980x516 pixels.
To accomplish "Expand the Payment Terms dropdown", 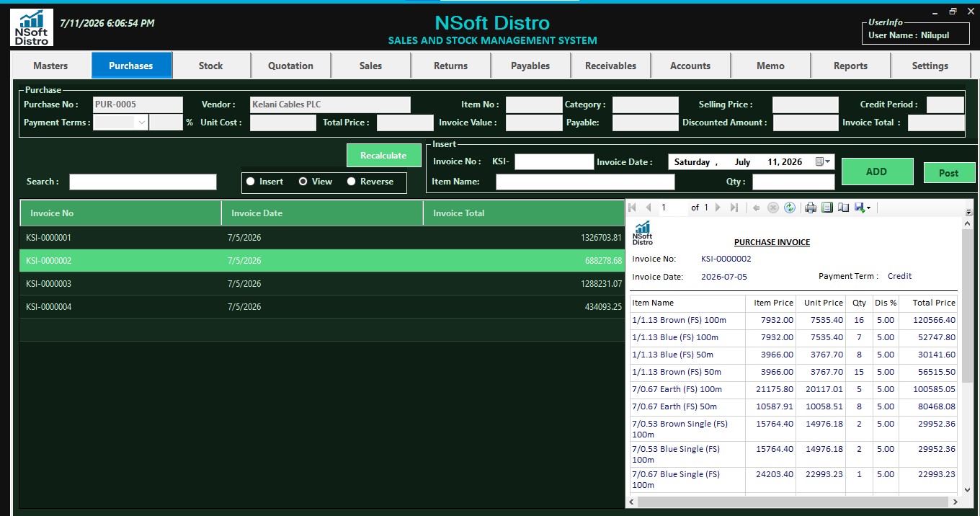I will tap(142, 123).
